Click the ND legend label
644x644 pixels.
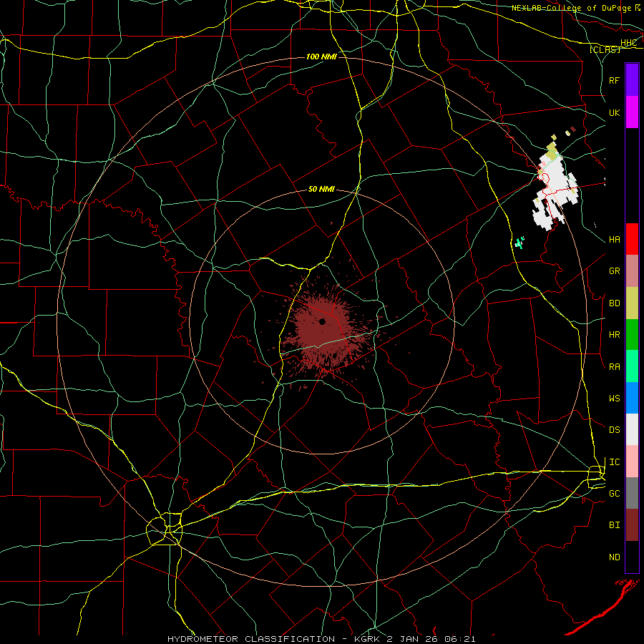tap(615, 557)
